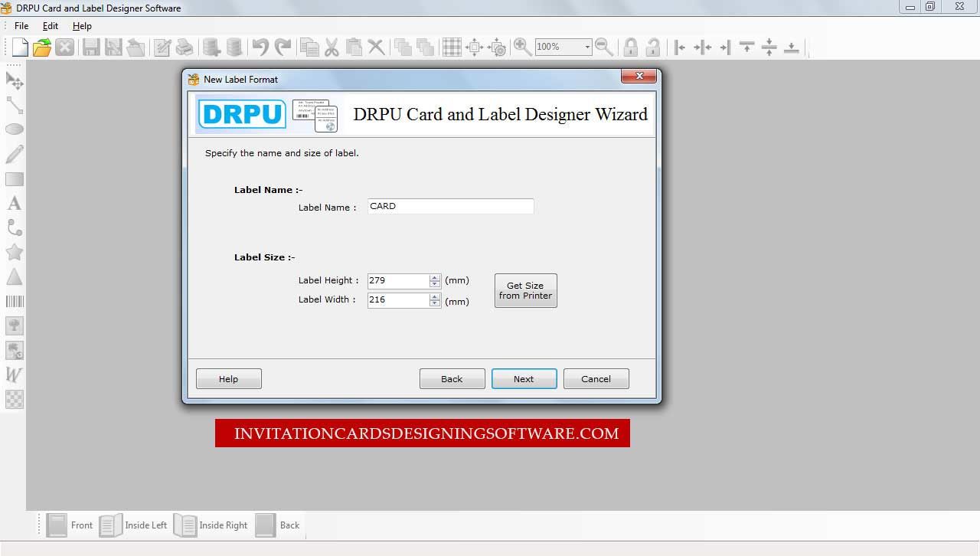The height and width of the screenshot is (556, 980).
Task: Click the Print icon in toolbar
Action: (185, 47)
